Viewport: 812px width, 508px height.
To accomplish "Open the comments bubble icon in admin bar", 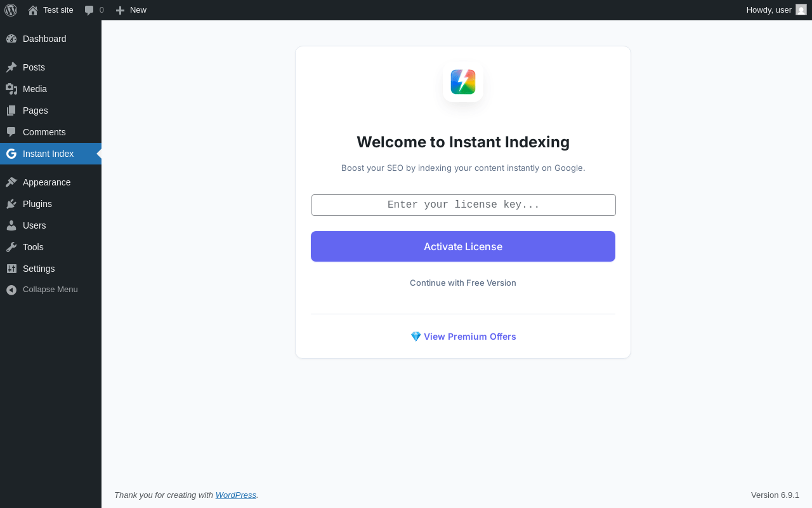I will 89,10.
